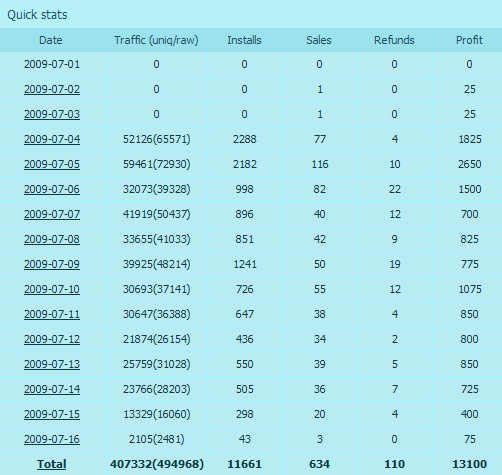Select traffic value 52126(65571)

156,139
